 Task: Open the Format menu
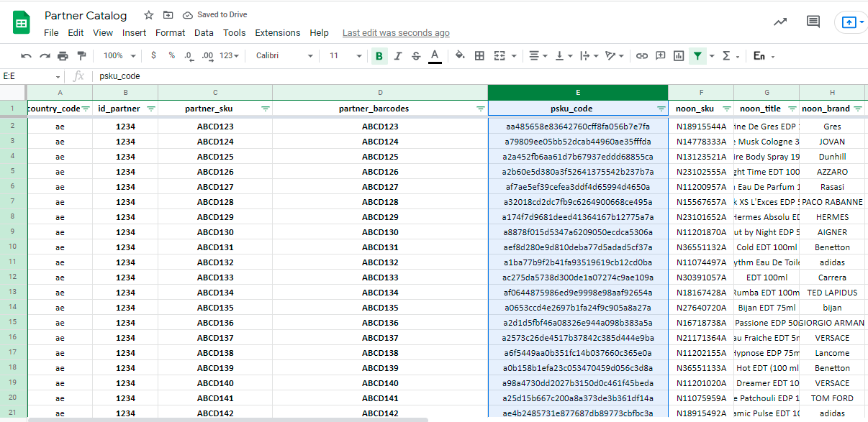[170, 33]
